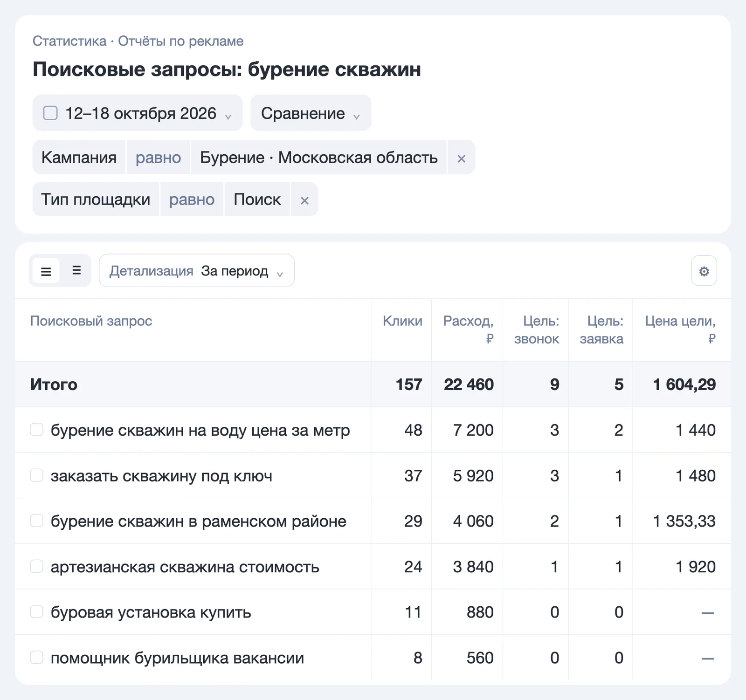Sort by the Расход, ₽ column header
The height and width of the screenshot is (700, 746).
pos(468,329)
